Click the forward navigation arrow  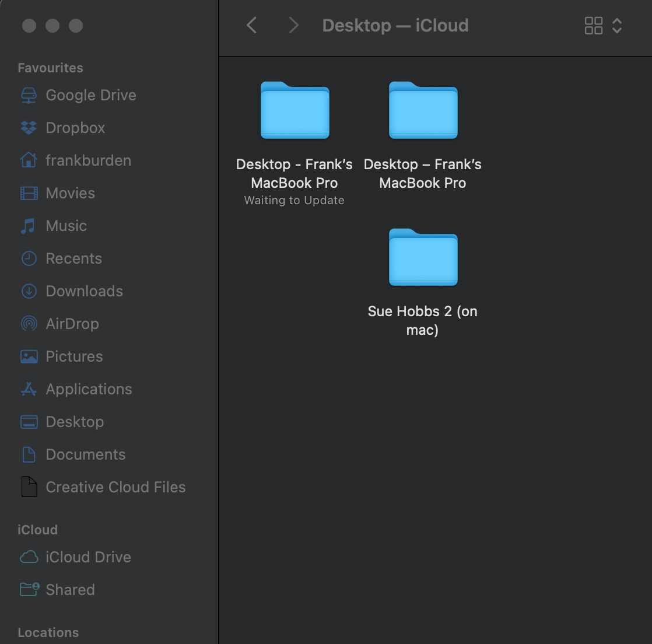pos(293,26)
